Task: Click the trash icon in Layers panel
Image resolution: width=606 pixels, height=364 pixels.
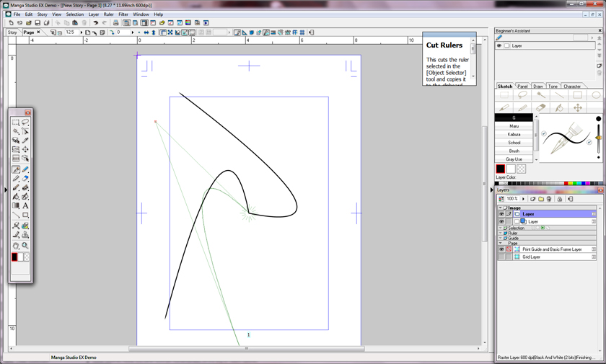Action: pos(549,199)
